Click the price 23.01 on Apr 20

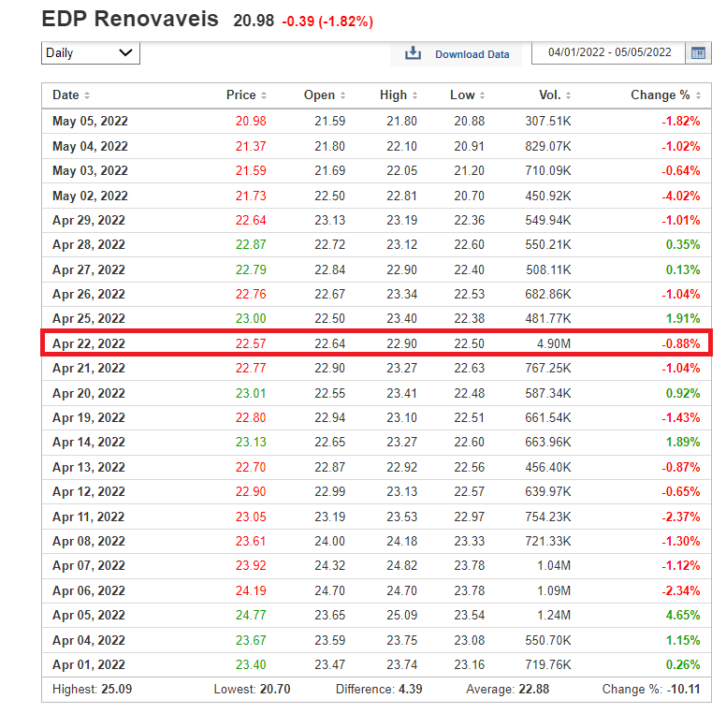click(251, 393)
